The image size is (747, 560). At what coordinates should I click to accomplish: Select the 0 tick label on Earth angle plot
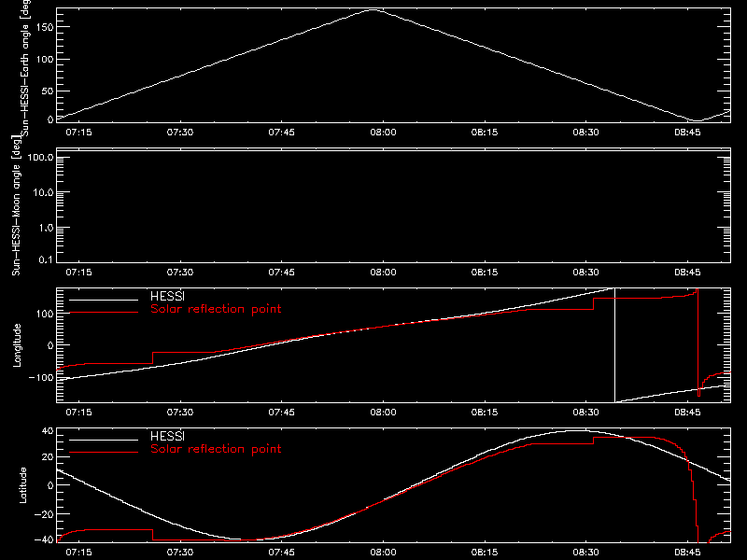(x=50, y=119)
